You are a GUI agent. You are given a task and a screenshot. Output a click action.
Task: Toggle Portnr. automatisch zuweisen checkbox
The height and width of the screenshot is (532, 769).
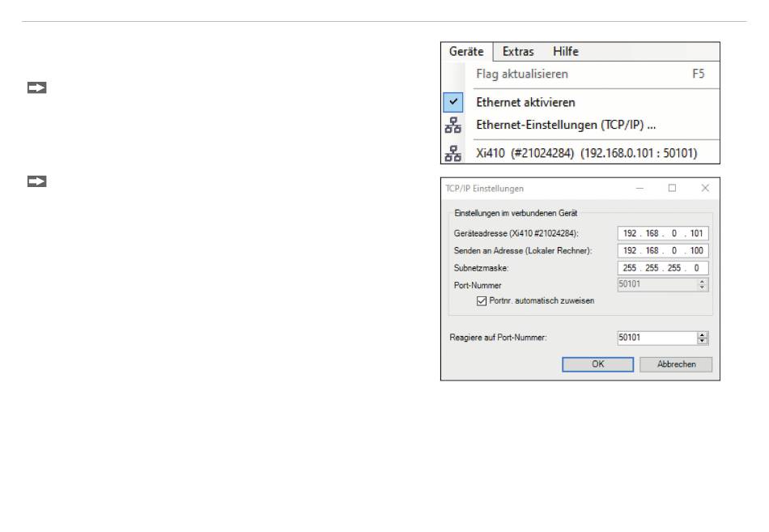(x=482, y=301)
